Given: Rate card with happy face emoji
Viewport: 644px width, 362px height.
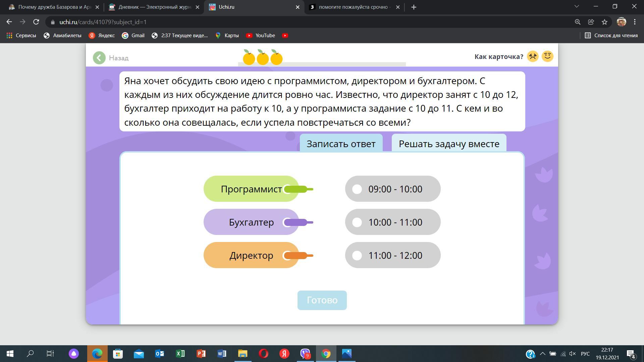Looking at the screenshot, I should [547, 56].
